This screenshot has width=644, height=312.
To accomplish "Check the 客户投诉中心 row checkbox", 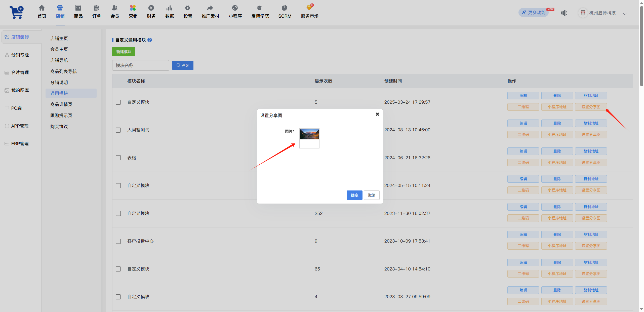I will click(118, 241).
